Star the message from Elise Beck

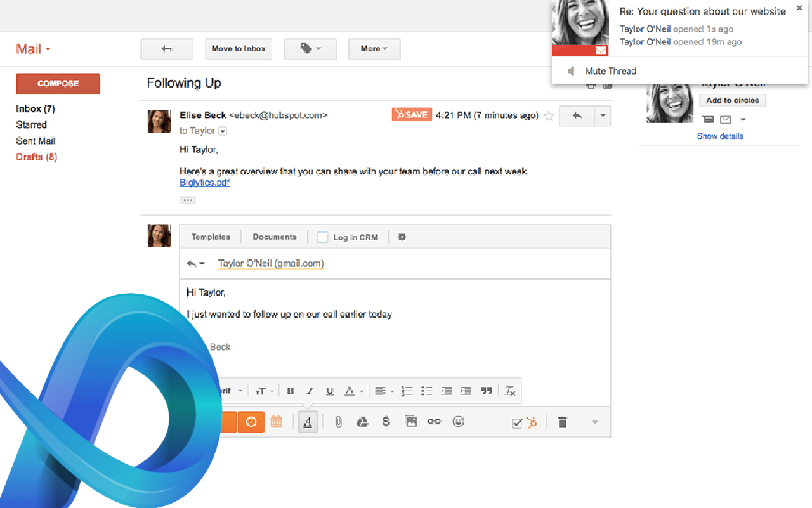[x=549, y=115]
